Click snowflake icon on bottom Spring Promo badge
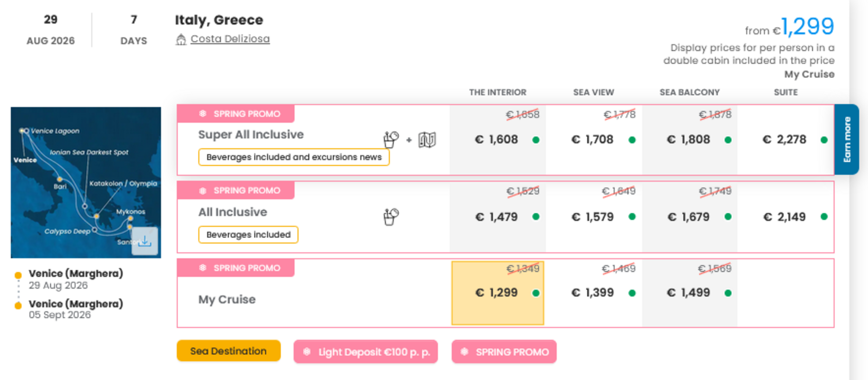The height and width of the screenshot is (380, 868). (x=465, y=352)
